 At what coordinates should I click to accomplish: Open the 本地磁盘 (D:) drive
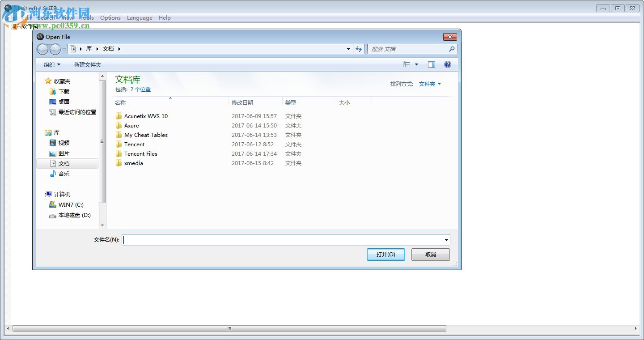70,215
